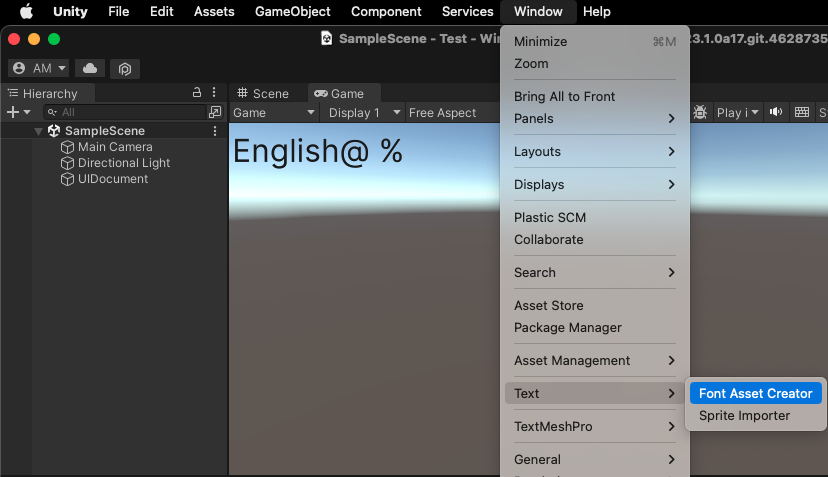Expand the TextMeshPro submenu
The image size is (828, 477).
point(595,426)
